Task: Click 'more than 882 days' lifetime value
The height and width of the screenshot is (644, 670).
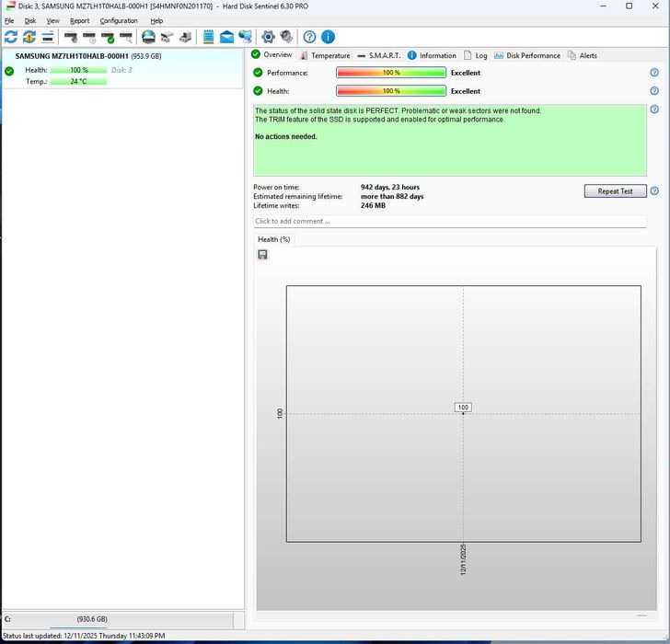Action: pos(392,197)
